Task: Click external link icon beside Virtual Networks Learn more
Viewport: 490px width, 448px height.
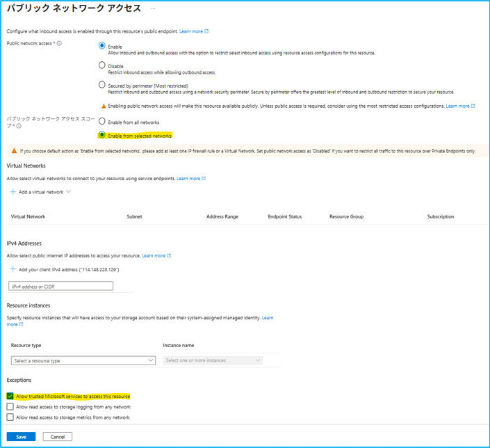Action: pyautogui.click(x=204, y=179)
